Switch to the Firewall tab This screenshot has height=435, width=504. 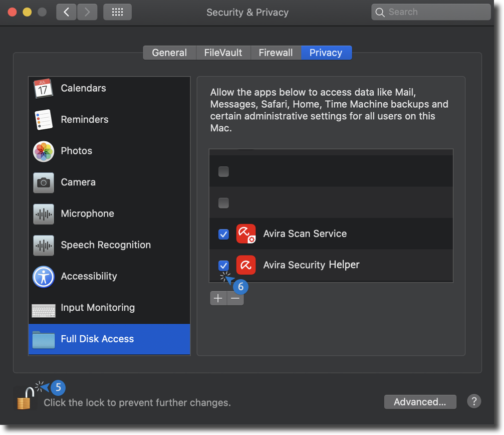(x=276, y=53)
